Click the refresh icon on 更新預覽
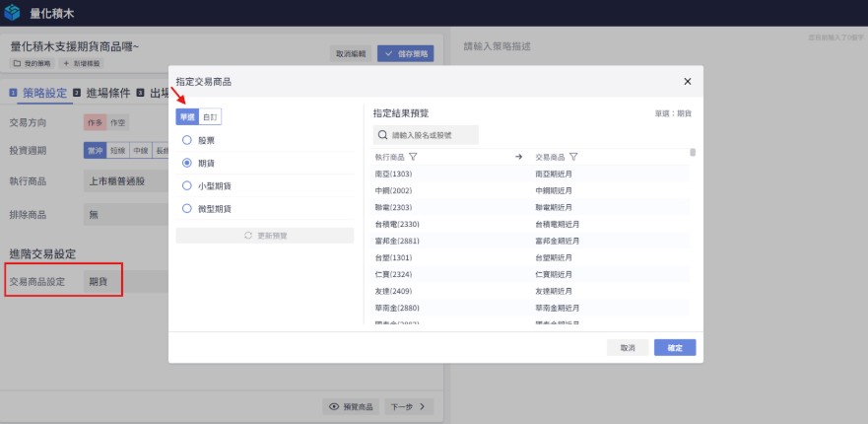Image resolution: width=868 pixels, height=424 pixels. point(248,236)
